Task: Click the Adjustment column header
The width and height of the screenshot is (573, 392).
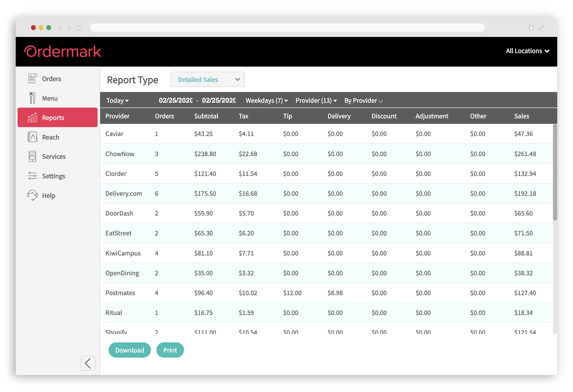Action: coord(432,116)
